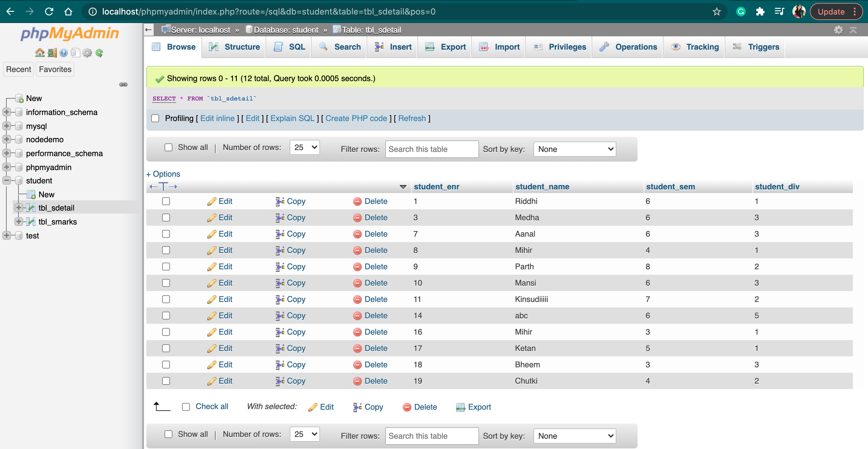
Task: Click the link-with-main-panel chain icon
Action: (x=123, y=84)
